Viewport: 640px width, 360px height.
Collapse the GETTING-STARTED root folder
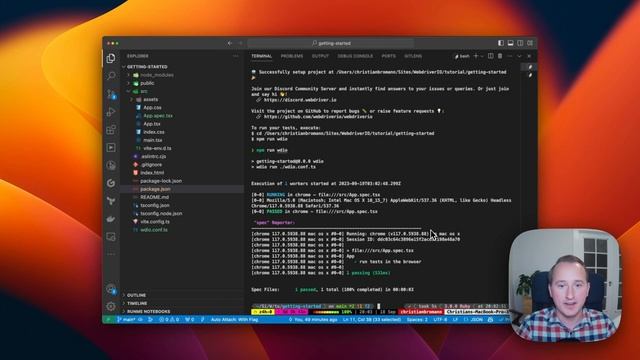(181, 67)
